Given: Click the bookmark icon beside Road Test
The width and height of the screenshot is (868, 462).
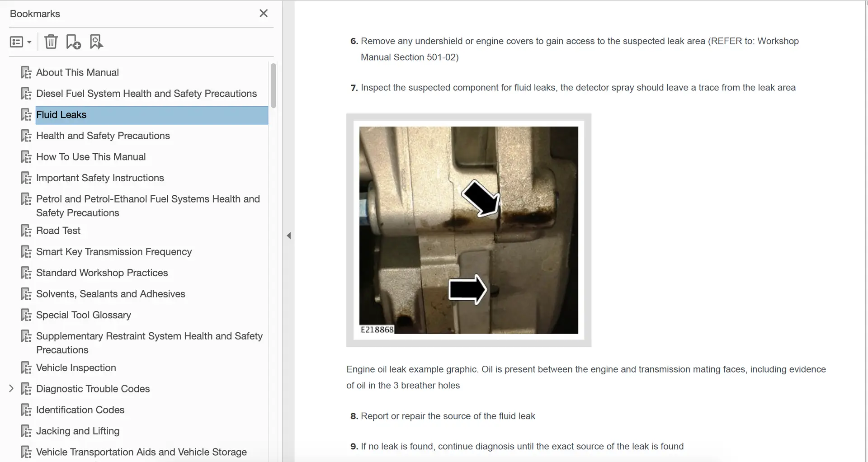Looking at the screenshot, I should click(x=26, y=231).
